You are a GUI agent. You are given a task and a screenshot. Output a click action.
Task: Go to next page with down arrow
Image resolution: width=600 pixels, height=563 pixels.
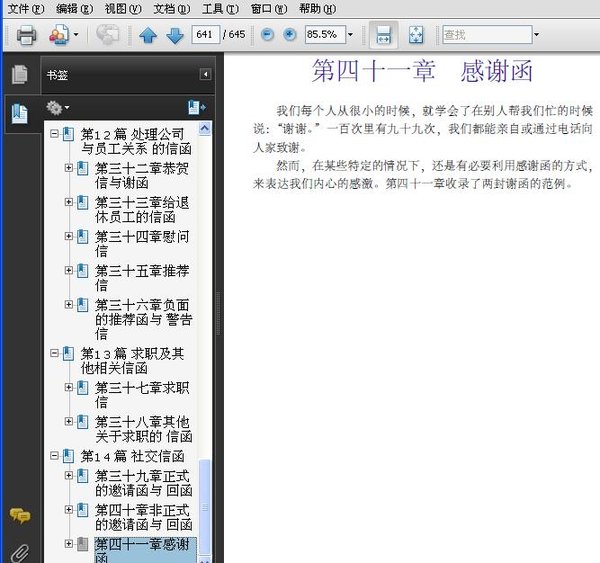click(x=175, y=35)
